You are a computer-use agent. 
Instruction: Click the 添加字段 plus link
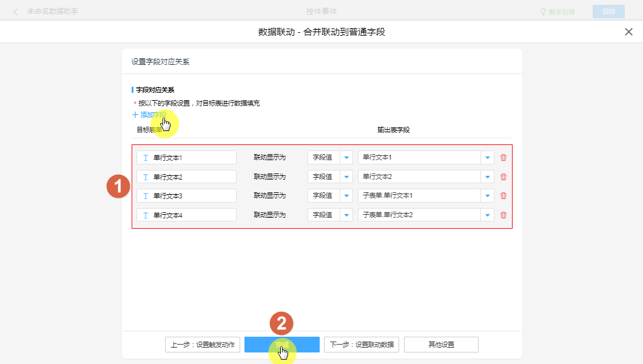149,114
